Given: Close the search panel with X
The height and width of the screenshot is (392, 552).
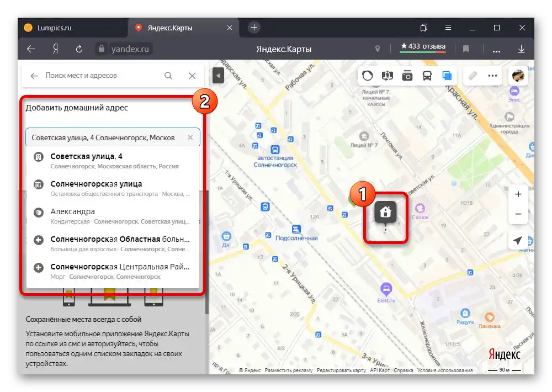Looking at the screenshot, I should pos(192,76).
